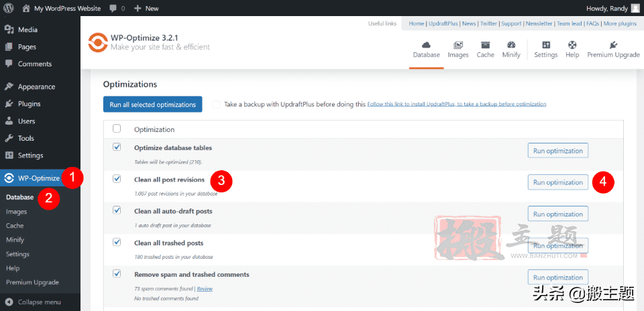The width and height of the screenshot is (644, 311).
Task: Click the Review link for spam comments
Action: point(205,289)
